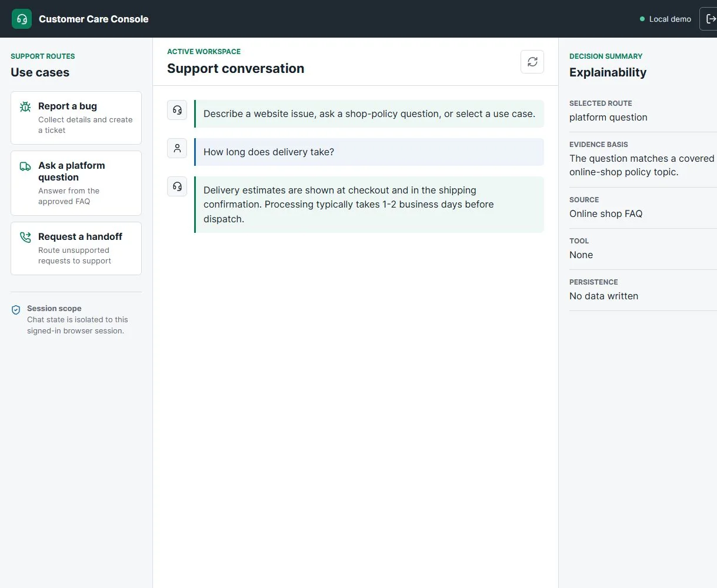Click the EVIDENCE BASIS label
Screen dimensions: 717x588
point(599,145)
